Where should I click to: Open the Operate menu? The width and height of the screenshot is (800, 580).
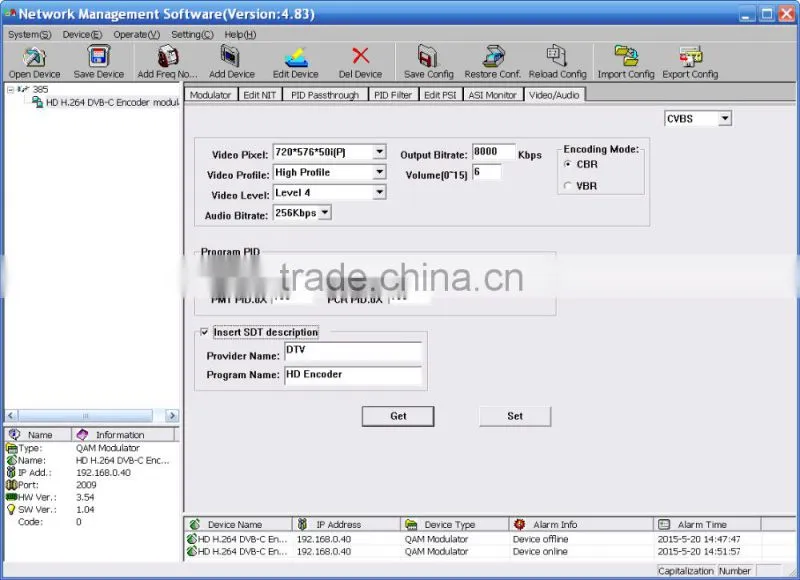coord(136,35)
